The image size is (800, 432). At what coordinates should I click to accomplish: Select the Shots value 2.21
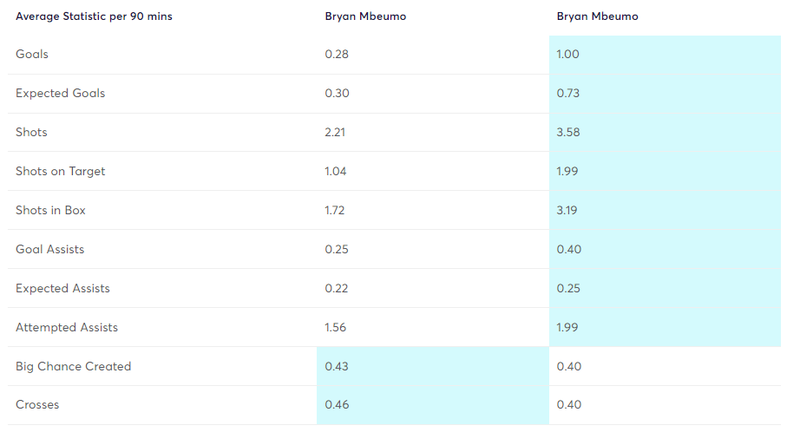coord(335,132)
